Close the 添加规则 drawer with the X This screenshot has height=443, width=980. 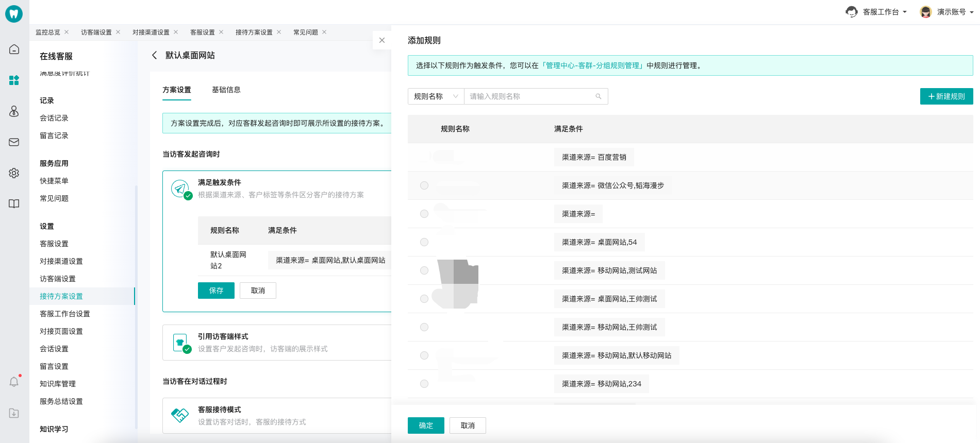pyautogui.click(x=382, y=40)
